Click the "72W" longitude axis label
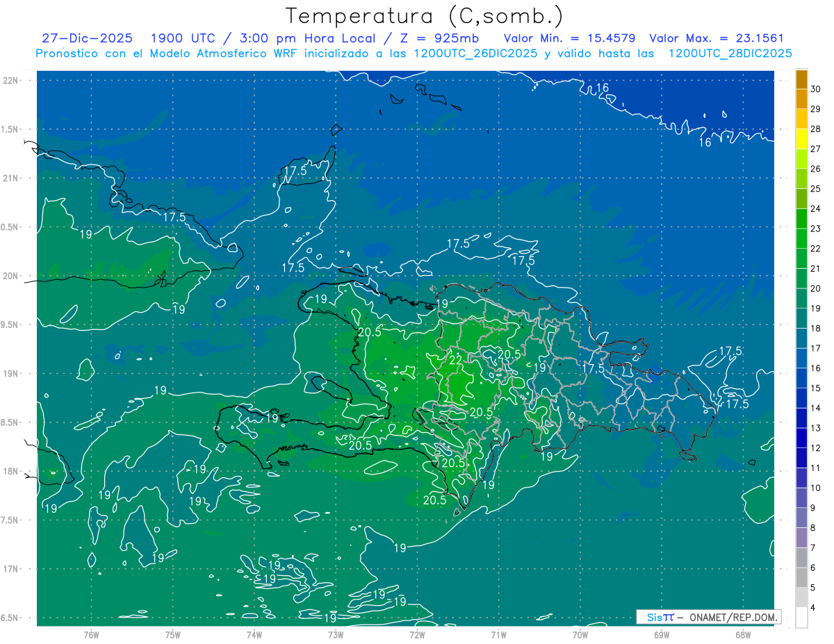Viewport: 834px width, 644px height. point(417,634)
